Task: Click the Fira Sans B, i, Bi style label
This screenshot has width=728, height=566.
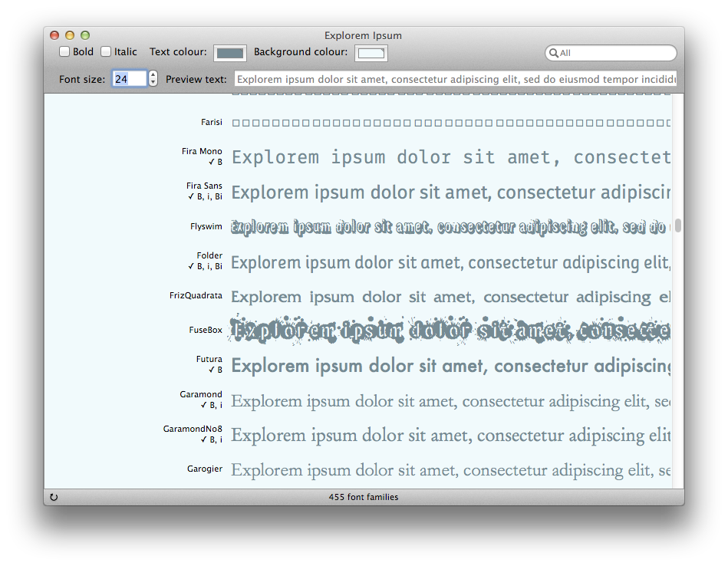Action: [x=206, y=196]
